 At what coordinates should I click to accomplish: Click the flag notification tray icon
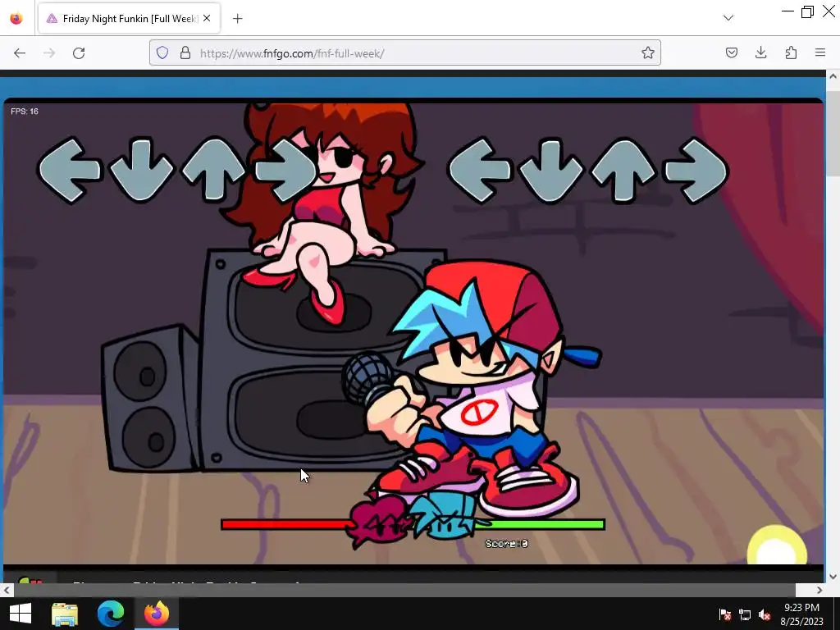coord(725,614)
